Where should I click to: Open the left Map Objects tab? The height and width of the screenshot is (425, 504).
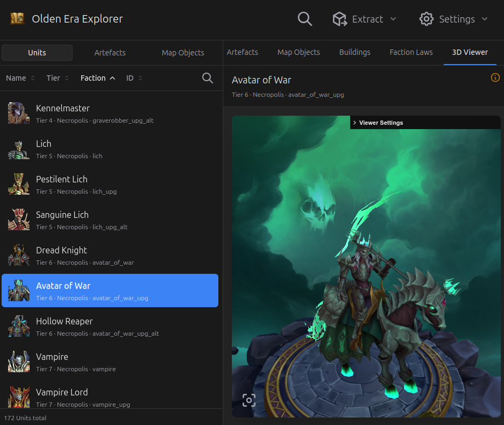(x=183, y=53)
